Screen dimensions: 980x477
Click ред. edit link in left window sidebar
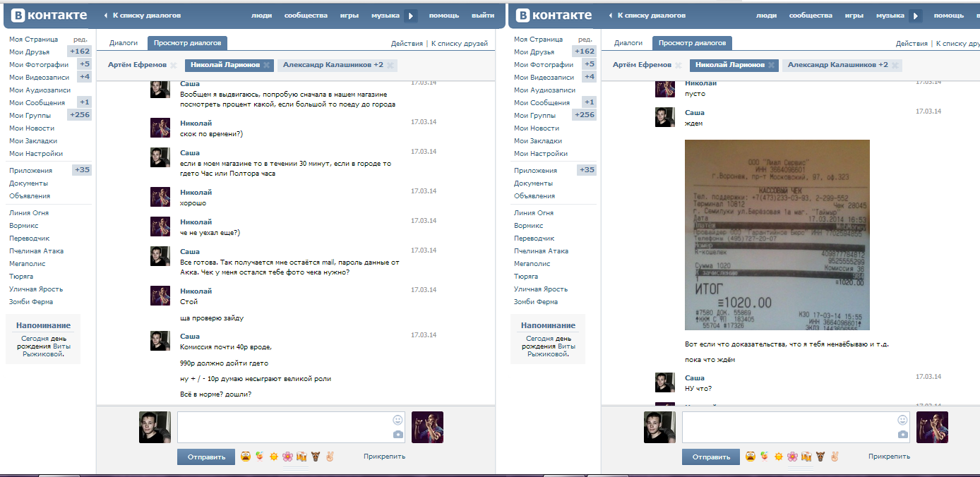coord(80,39)
